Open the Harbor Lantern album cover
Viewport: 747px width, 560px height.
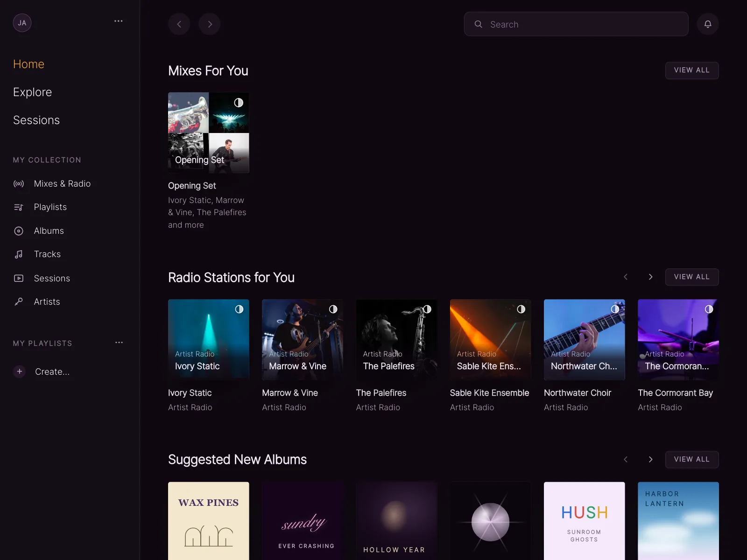(x=678, y=521)
